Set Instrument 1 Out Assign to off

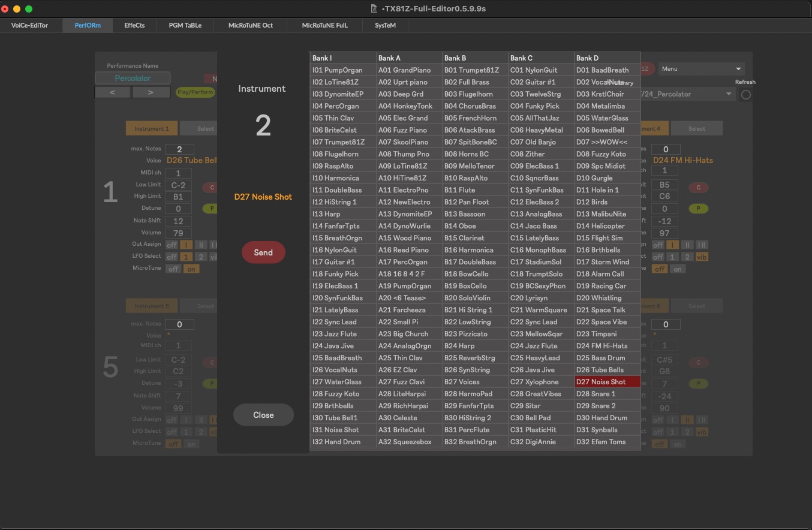coord(172,245)
